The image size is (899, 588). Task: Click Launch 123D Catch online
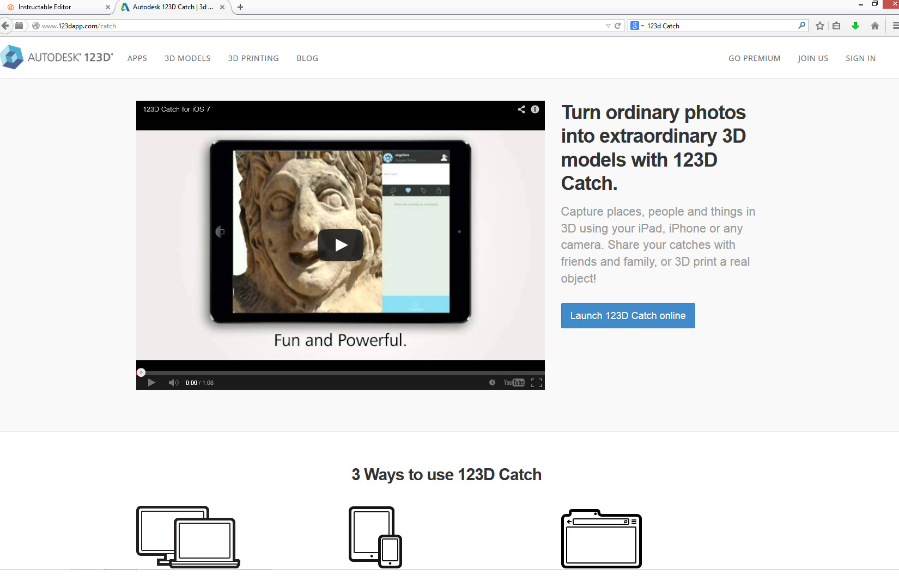coord(628,316)
